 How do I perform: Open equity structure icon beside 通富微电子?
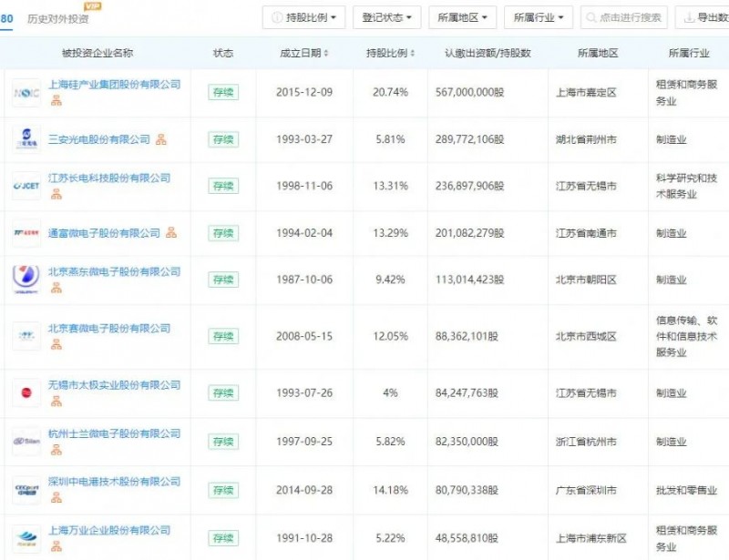point(171,232)
